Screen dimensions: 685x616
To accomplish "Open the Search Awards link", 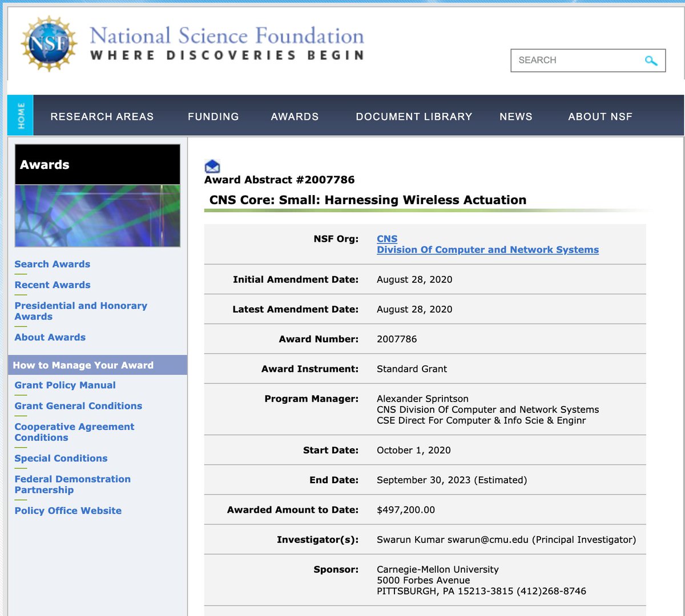I will [53, 264].
